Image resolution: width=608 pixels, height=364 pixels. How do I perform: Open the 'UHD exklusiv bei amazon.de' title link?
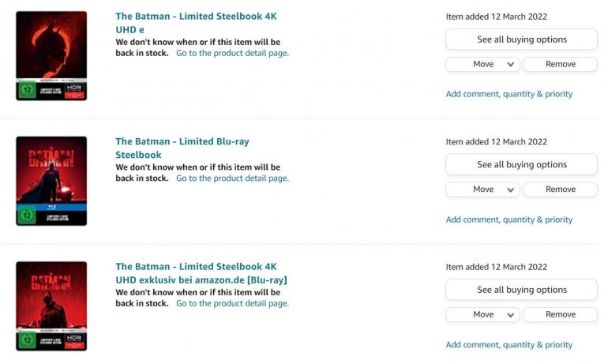point(201,280)
